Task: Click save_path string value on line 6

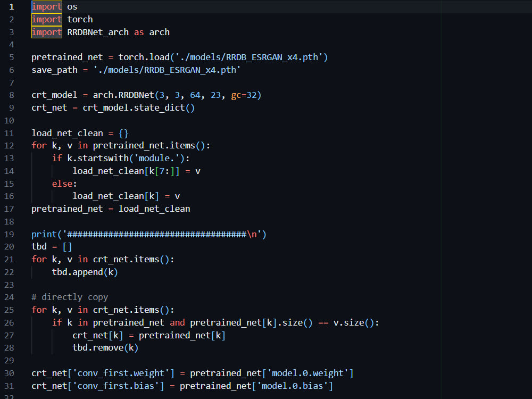Action: [167, 70]
